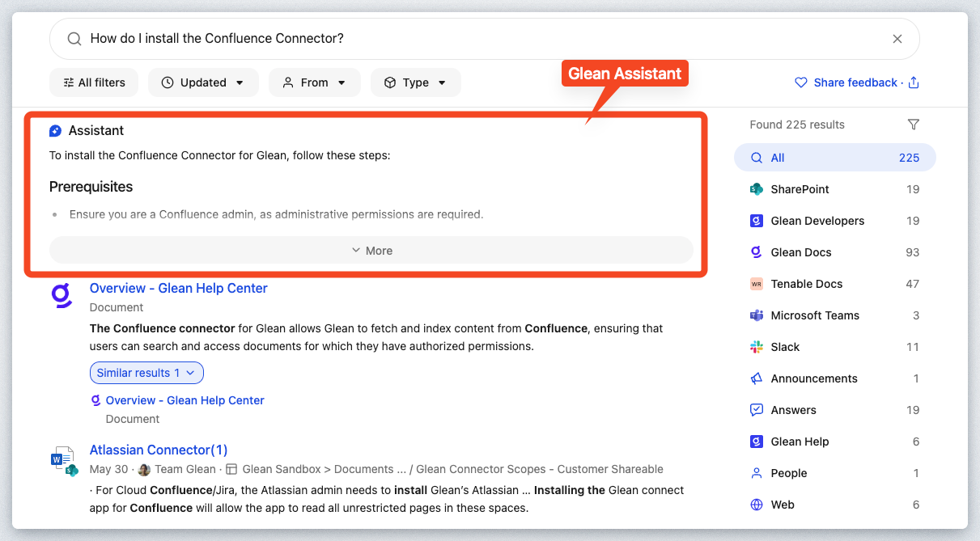
Task: Open the Updated date dropdown
Action: pos(202,82)
